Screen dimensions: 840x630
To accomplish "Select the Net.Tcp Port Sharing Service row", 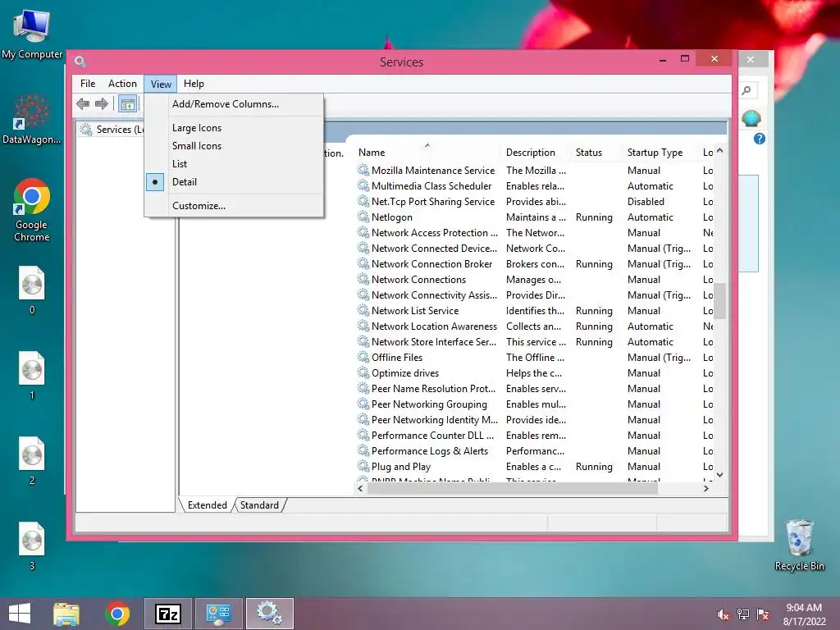I will 534,202.
